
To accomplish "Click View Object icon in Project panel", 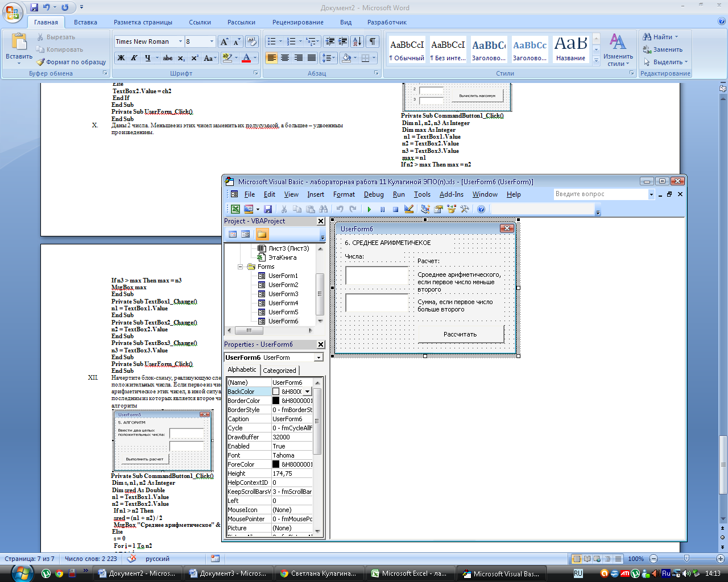I will (x=245, y=234).
